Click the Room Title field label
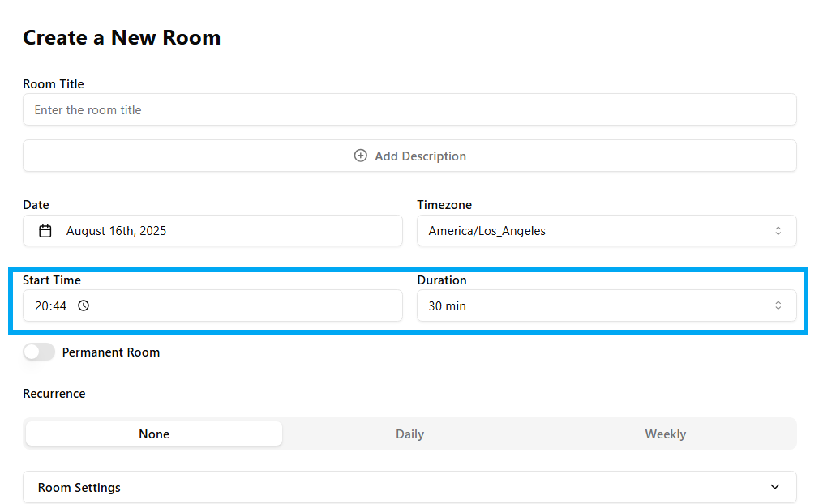The height and width of the screenshot is (504, 823). point(54,84)
